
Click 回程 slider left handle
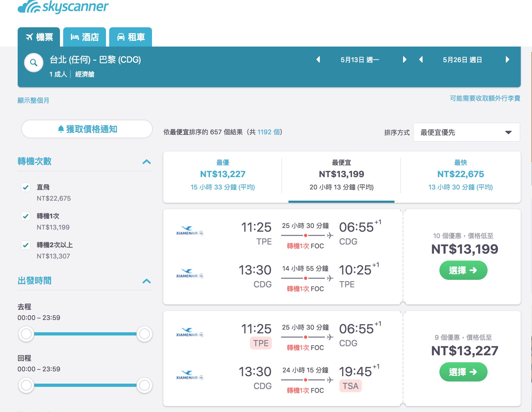(x=26, y=385)
